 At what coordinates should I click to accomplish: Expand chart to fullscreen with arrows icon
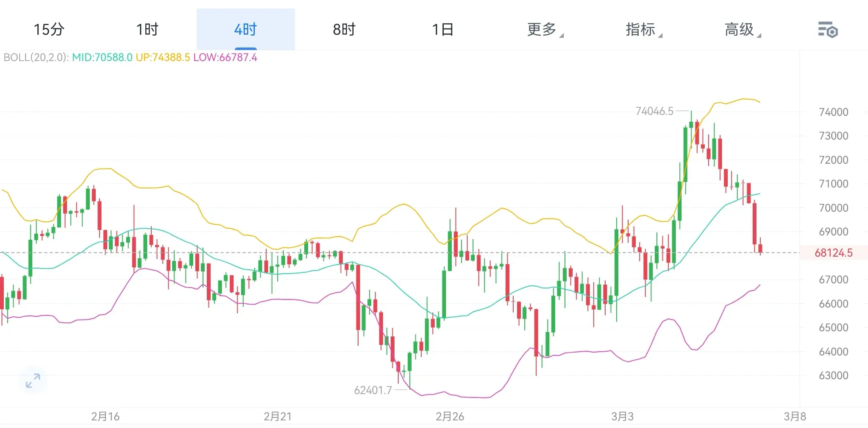tap(33, 380)
